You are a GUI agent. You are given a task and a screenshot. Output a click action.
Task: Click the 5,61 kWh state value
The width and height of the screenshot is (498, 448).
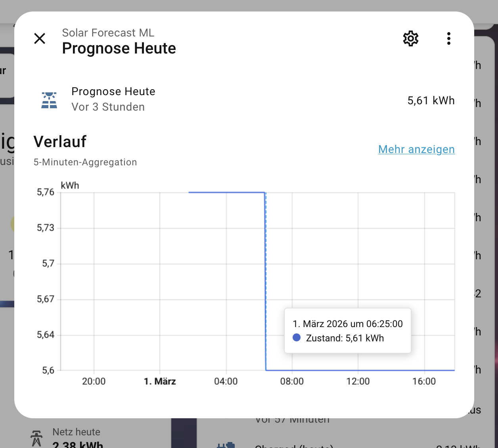click(431, 100)
